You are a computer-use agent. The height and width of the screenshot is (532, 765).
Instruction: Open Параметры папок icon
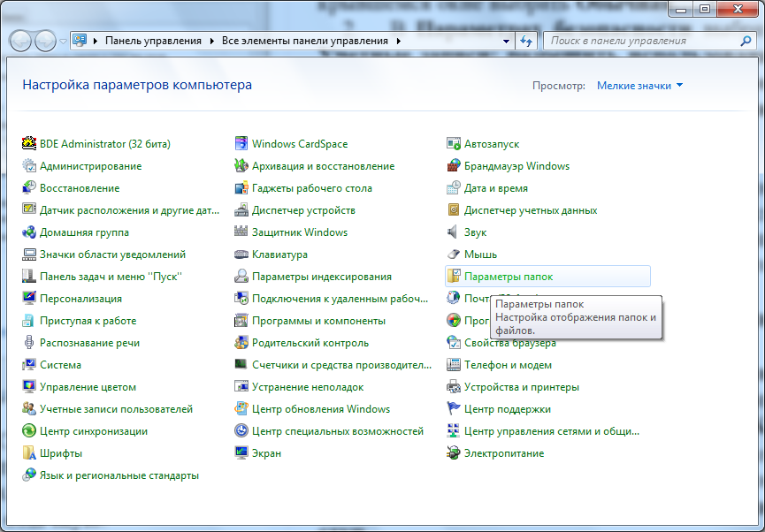[x=453, y=277]
